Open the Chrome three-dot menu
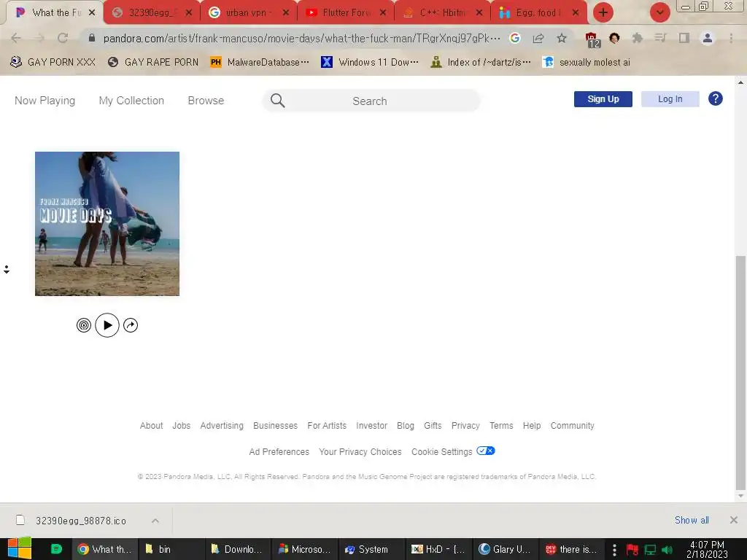 [731, 38]
